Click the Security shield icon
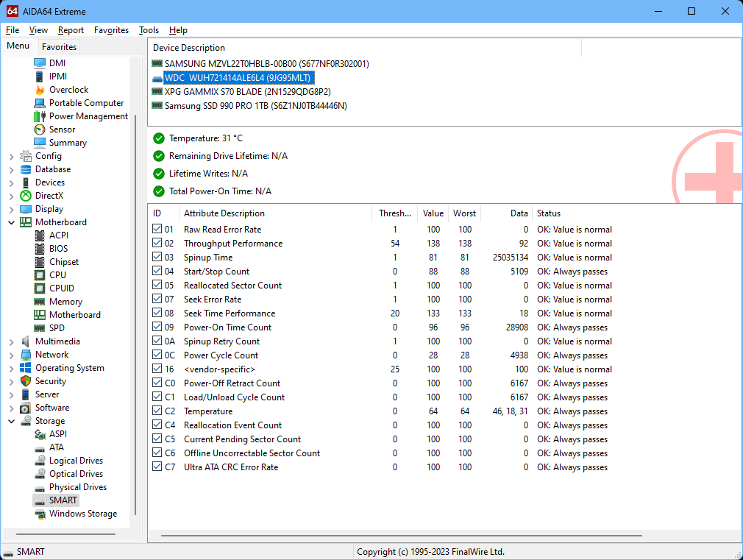The width and height of the screenshot is (743, 560). coord(26,381)
